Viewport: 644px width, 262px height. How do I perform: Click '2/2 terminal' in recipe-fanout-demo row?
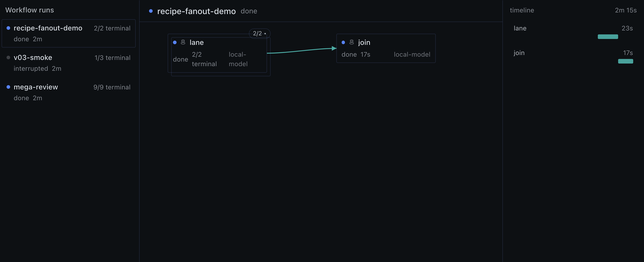[x=112, y=28]
